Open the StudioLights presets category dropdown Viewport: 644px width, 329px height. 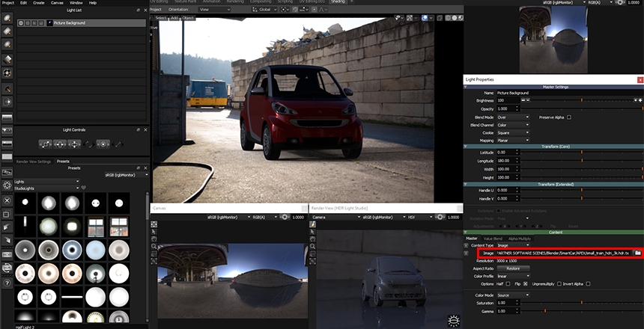pyautogui.click(x=46, y=188)
